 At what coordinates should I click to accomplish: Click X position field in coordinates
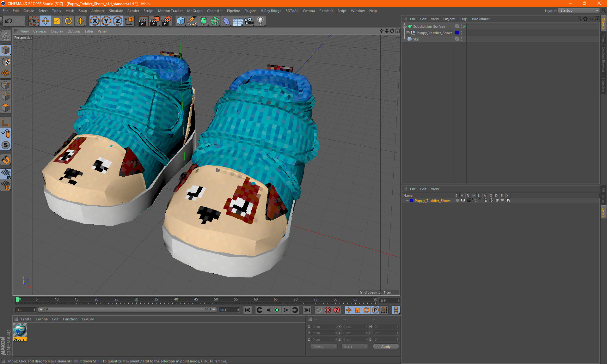324,327
